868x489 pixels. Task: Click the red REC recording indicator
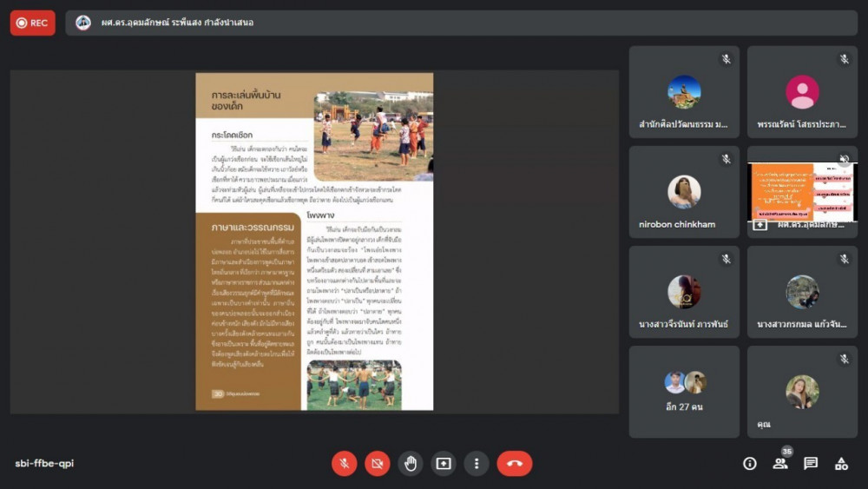pyautogui.click(x=33, y=23)
